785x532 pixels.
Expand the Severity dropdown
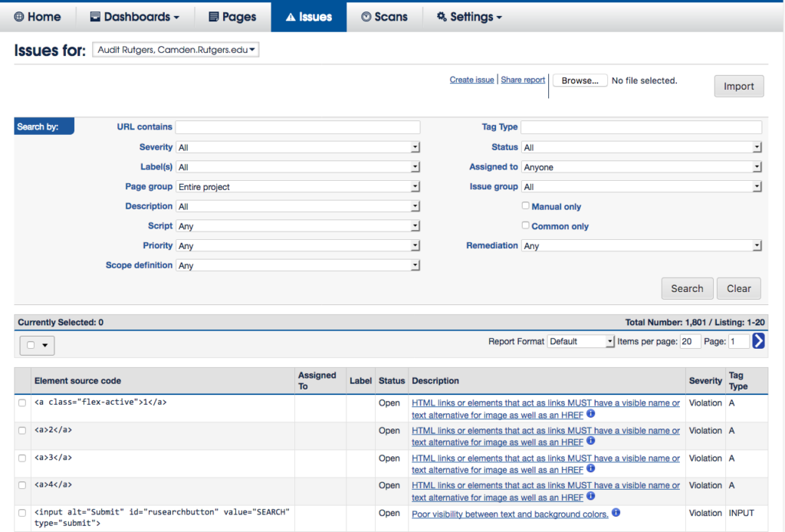[x=297, y=147]
